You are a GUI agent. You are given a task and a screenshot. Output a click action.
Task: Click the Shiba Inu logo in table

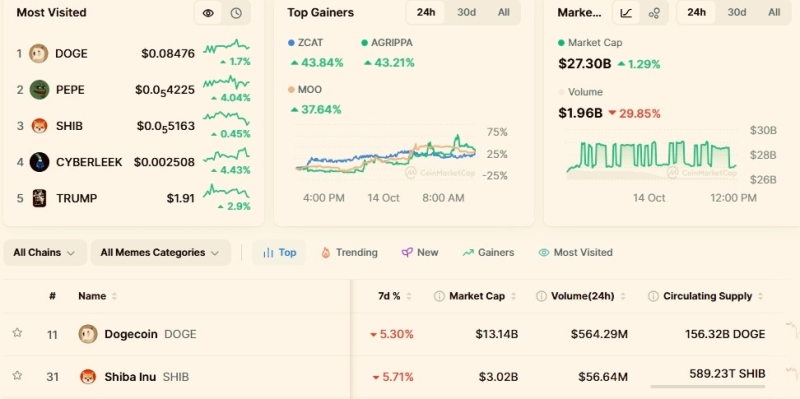point(88,377)
